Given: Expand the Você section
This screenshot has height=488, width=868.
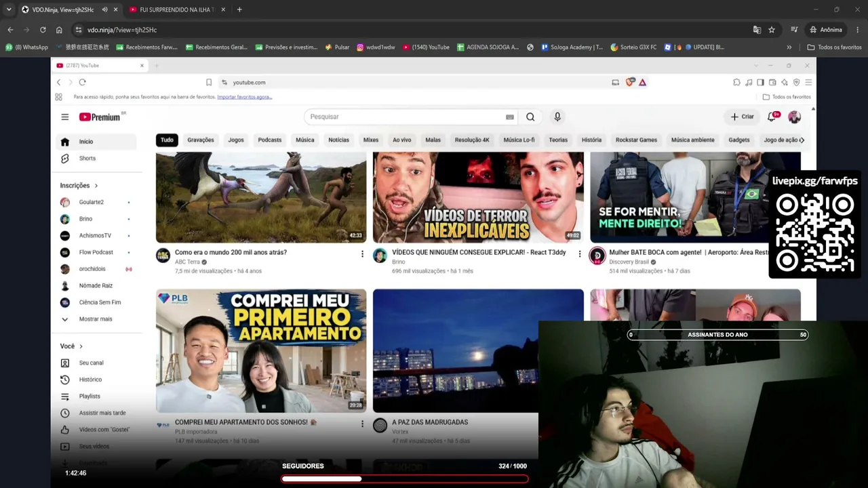Looking at the screenshot, I should 71,346.
